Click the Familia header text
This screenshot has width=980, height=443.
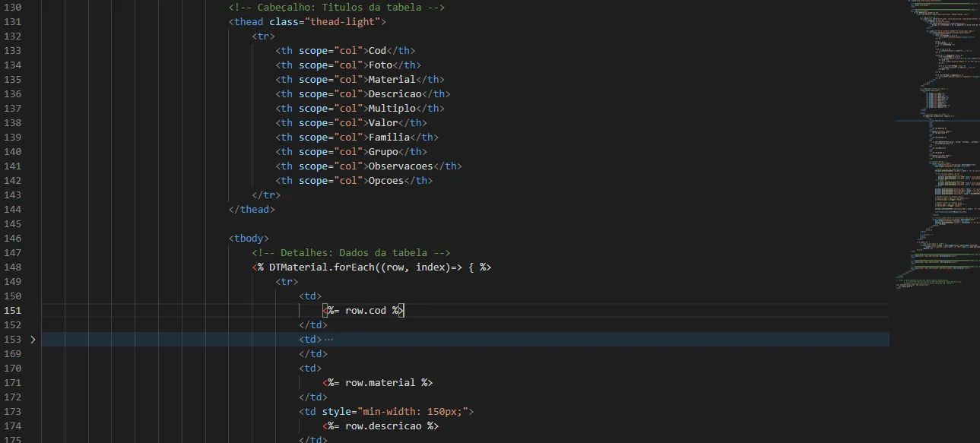(389, 138)
